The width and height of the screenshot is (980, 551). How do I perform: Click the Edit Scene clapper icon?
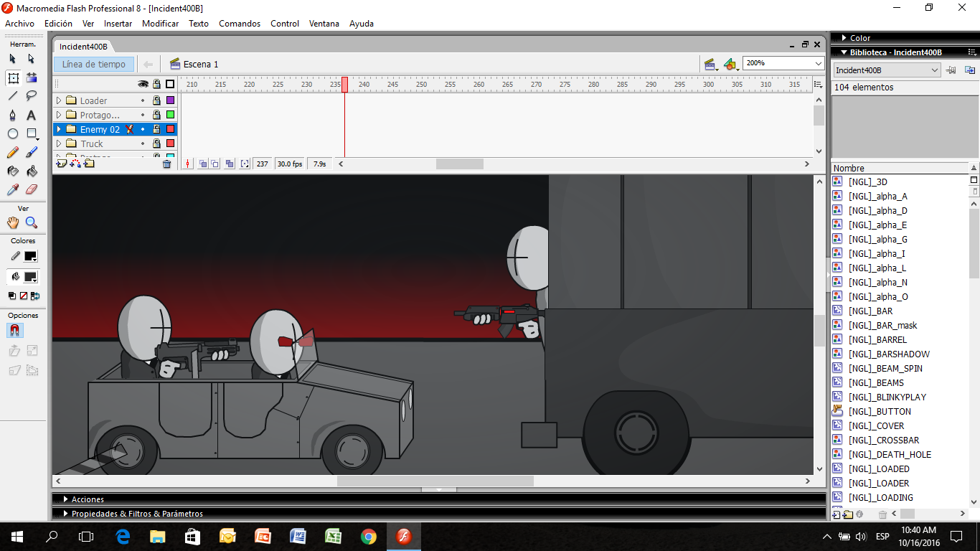coord(711,64)
